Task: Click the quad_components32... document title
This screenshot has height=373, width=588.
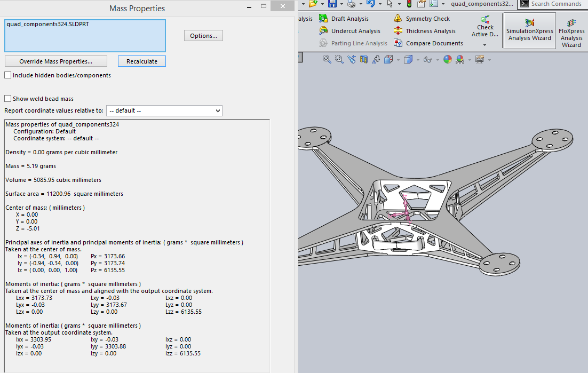Action: click(x=482, y=4)
